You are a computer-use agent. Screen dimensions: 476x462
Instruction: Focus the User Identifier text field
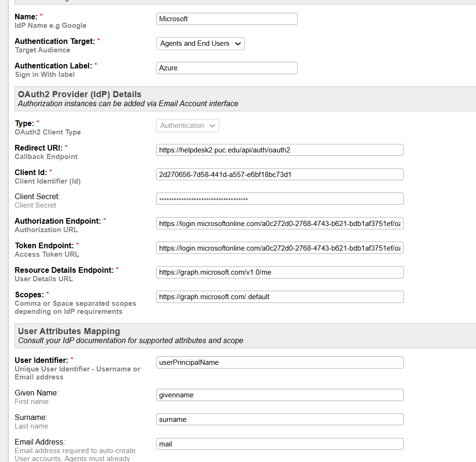pyautogui.click(x=279, y=362)
